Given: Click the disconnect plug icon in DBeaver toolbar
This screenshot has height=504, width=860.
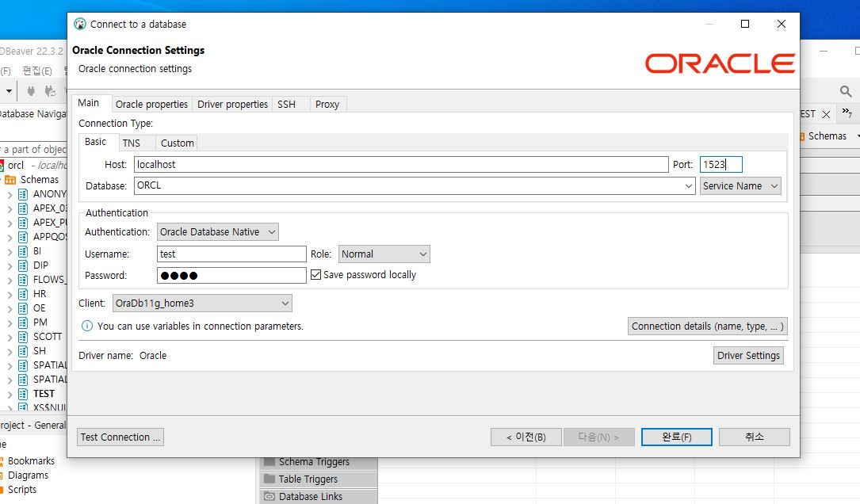Looking at the screenshot, I should pos(51,91).
